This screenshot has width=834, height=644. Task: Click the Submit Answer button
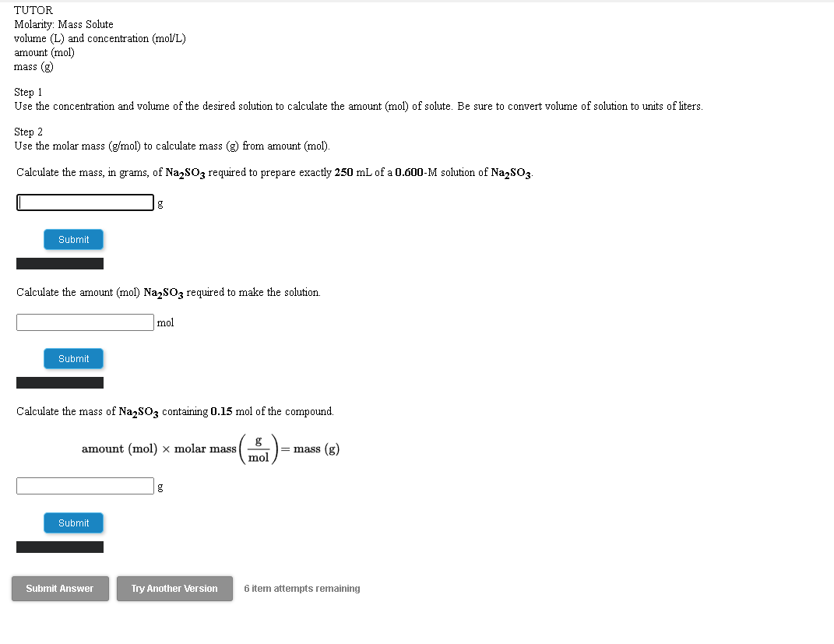click(x=60, y=589)
